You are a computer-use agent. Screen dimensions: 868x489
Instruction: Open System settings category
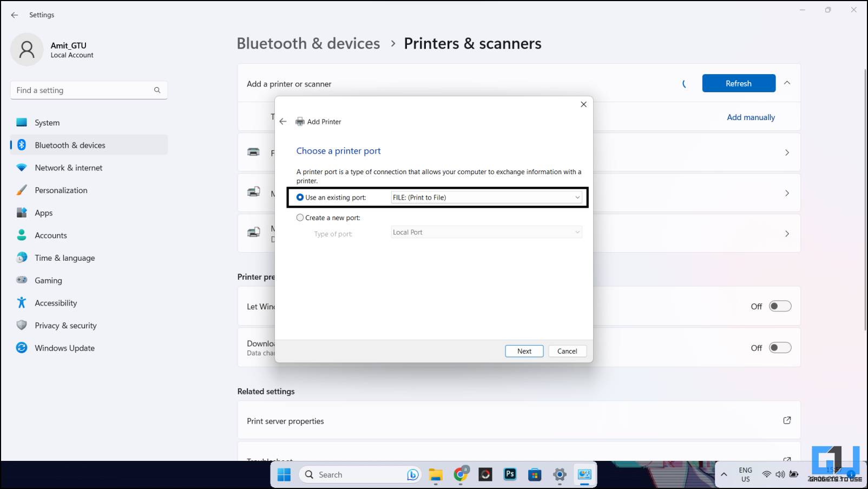point(89,123)
